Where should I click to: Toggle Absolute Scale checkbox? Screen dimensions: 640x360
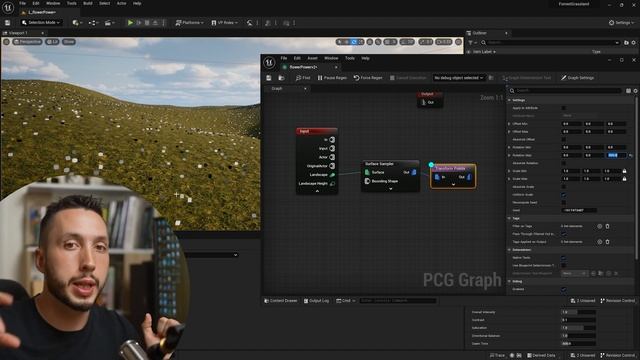click(x=564, y=187)
